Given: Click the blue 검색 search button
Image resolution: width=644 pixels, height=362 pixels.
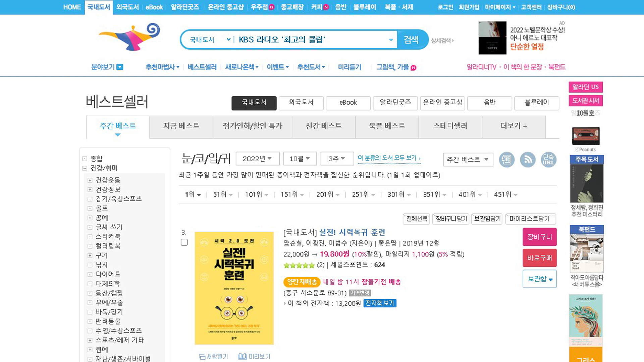Looking at the screenshot, I should (411, 40).
